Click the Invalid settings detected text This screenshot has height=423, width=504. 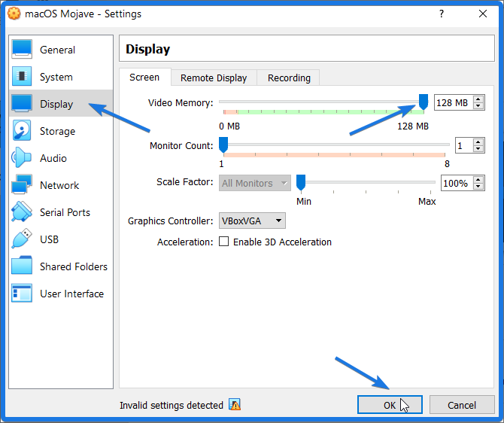tap(172, 405)
